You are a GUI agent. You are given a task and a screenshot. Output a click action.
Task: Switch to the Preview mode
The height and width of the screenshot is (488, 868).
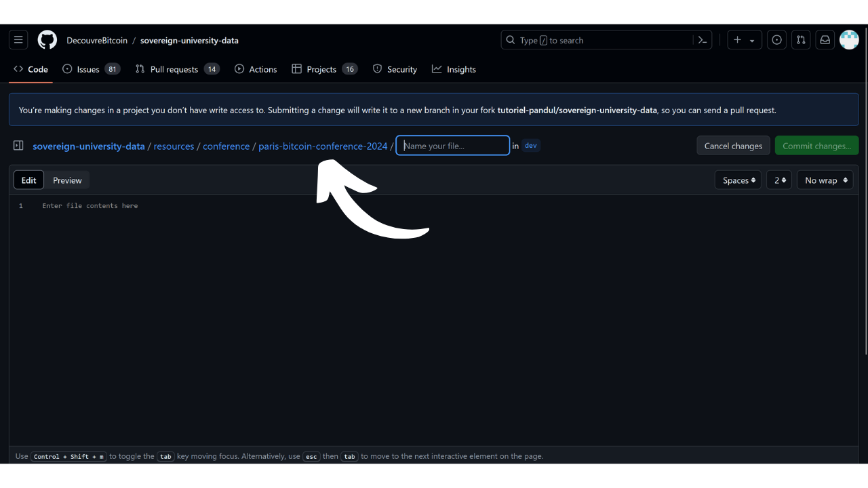67,180
